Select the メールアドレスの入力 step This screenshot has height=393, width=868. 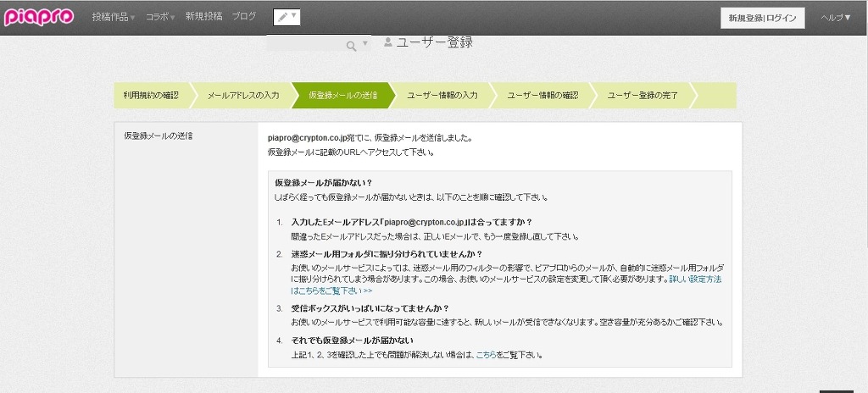pos(243,95)
